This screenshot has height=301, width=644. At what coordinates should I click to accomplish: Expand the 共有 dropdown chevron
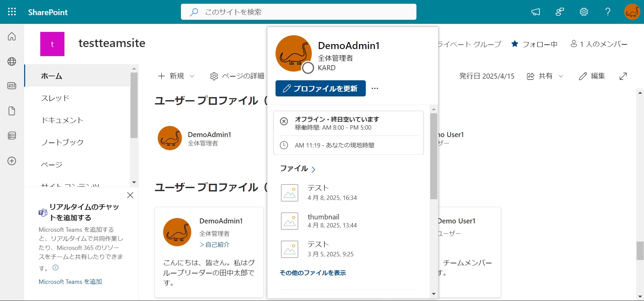pos(561,76)
